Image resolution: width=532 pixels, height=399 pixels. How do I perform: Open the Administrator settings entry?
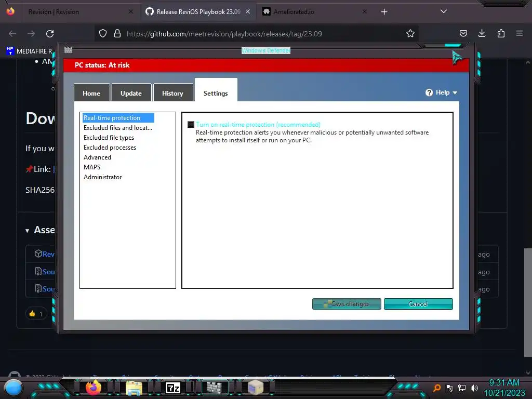[102, 177]
